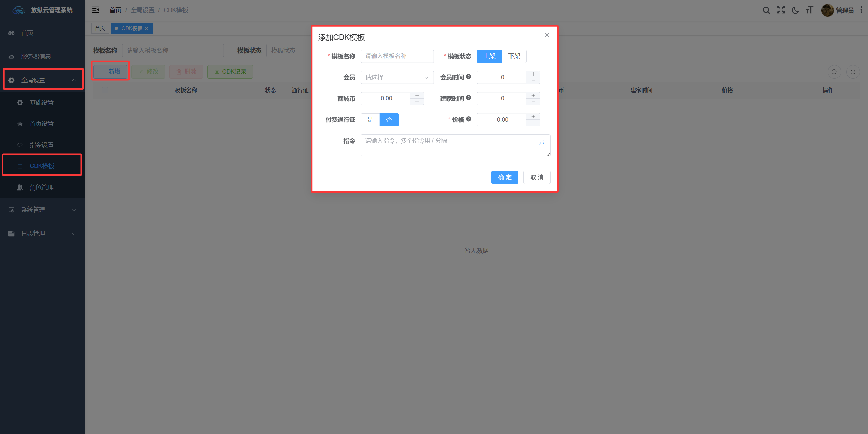Viewport: 868px width, 434px height.
Task: Increase 商城币 amount with plus
Action: pos(417,95)
